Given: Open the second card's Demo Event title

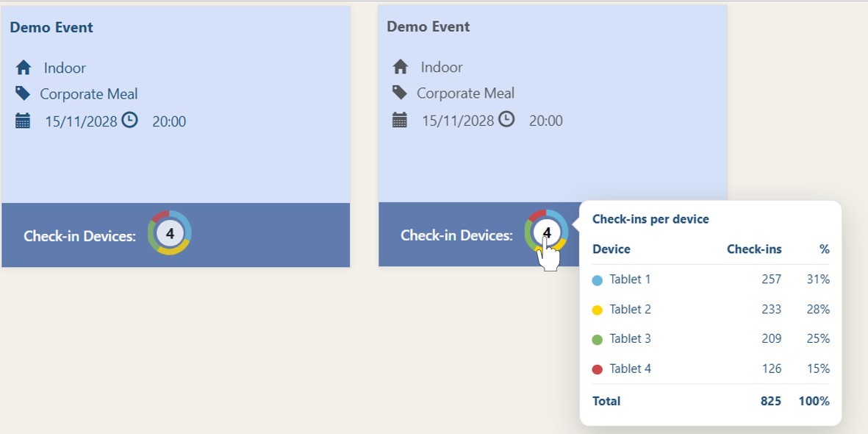Looking at the screenshot, I should (428, 26).
